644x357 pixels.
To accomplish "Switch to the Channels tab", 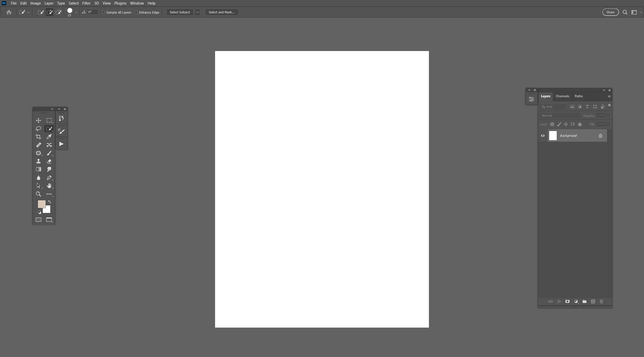I will 562,96.
